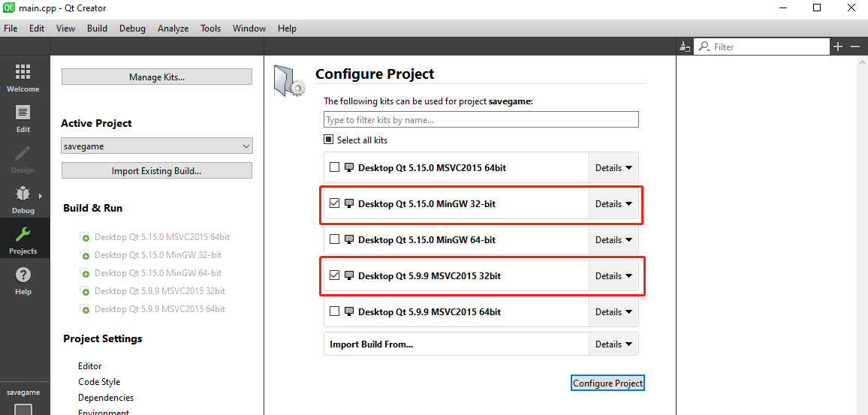Viewport: 868px width, 415px height.
Task: Select Desktop Qt 5.9.9 MSVC2015 64bit in Build & Run
Action: click(x=160, y=308)
